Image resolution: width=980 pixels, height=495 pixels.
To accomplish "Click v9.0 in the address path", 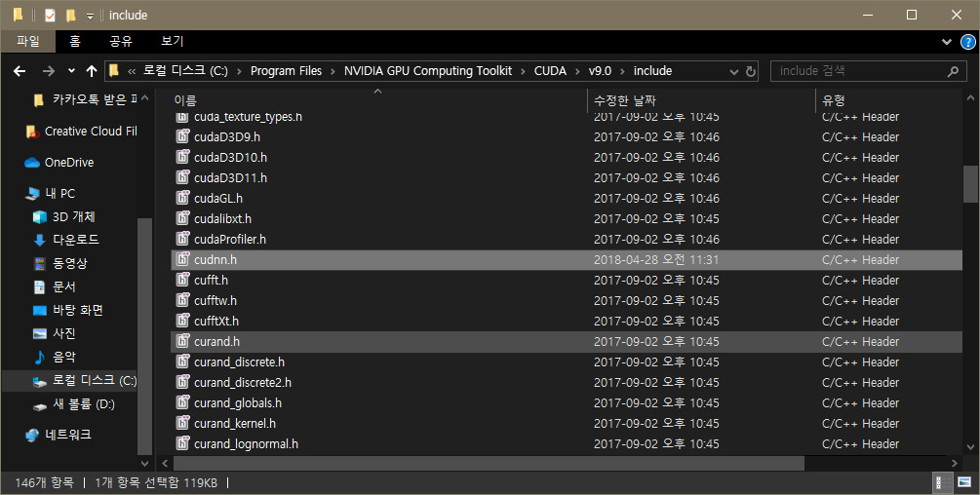I will coord(600,71).
